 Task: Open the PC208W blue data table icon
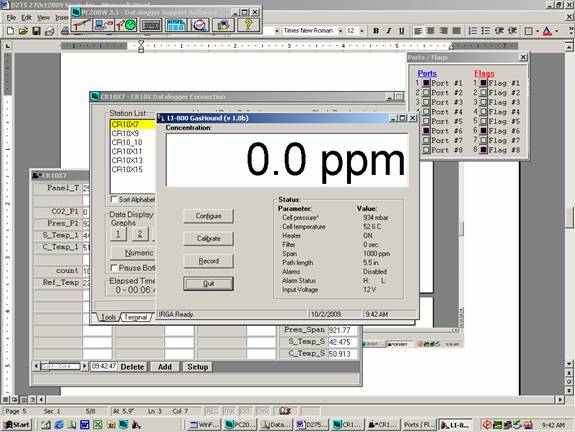pos(176,25)
